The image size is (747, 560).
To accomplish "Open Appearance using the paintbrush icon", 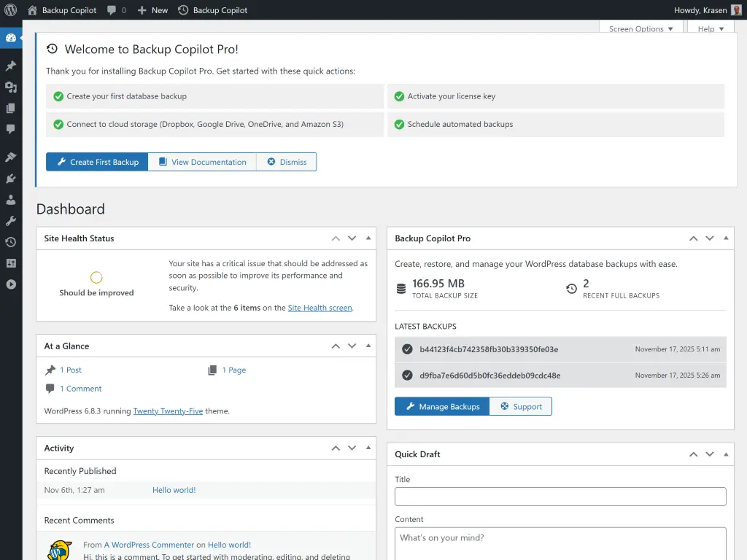I will pyautogui.click(x=10, y=156).
